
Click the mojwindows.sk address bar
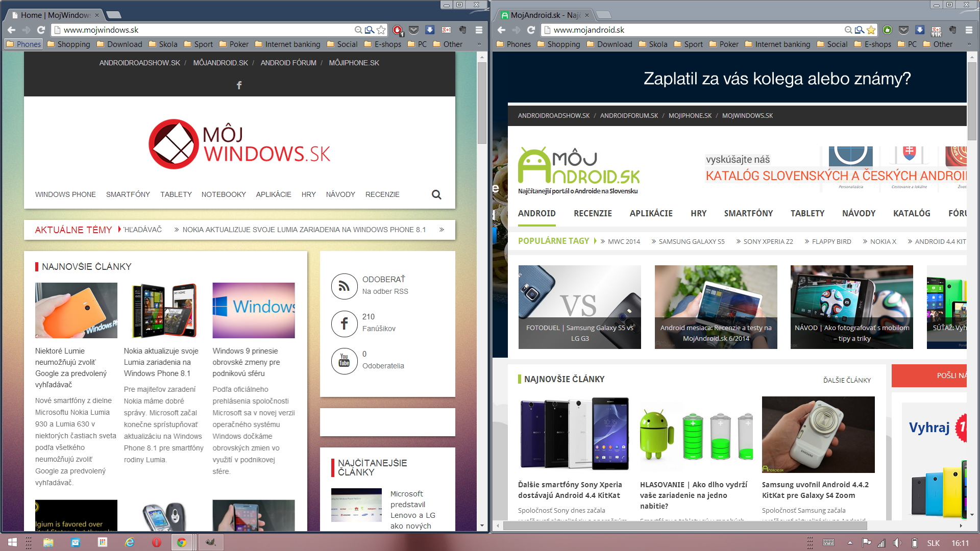(204, 30)
